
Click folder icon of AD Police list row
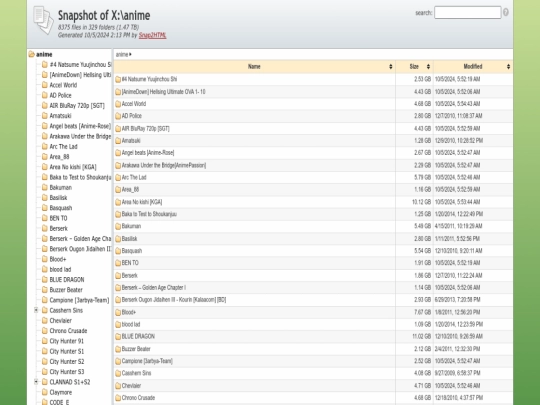point(118,116)
